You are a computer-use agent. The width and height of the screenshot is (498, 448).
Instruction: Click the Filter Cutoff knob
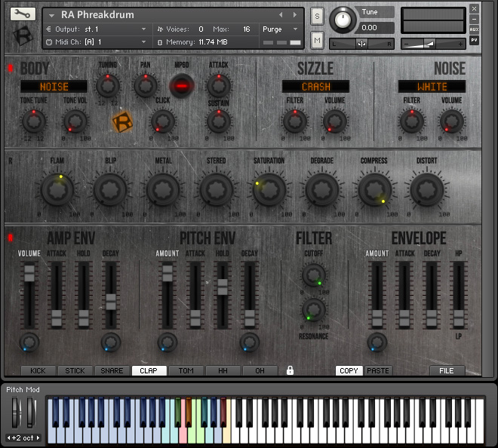point(313,275)
